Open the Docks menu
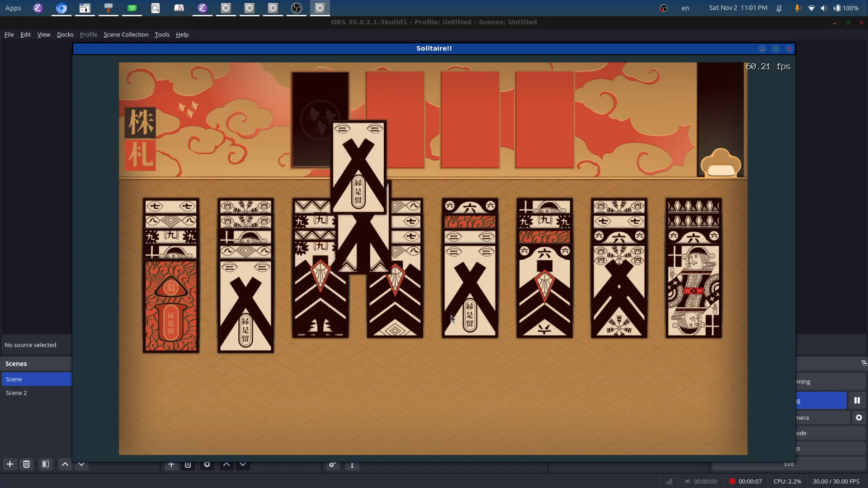Screen dimensions: 868x488 (65, 34)
